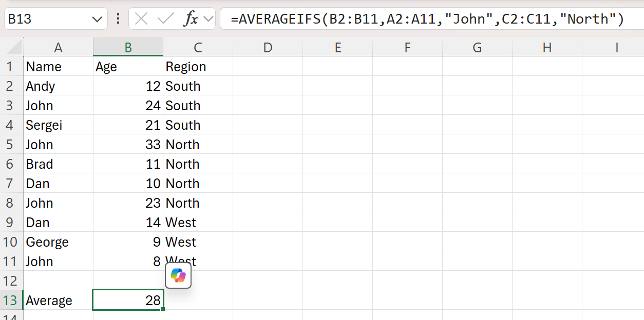The width and height of the screenshot is (644, 320).
Task: Open the Name Box dropdown arrow
Action: coord(97,18)
